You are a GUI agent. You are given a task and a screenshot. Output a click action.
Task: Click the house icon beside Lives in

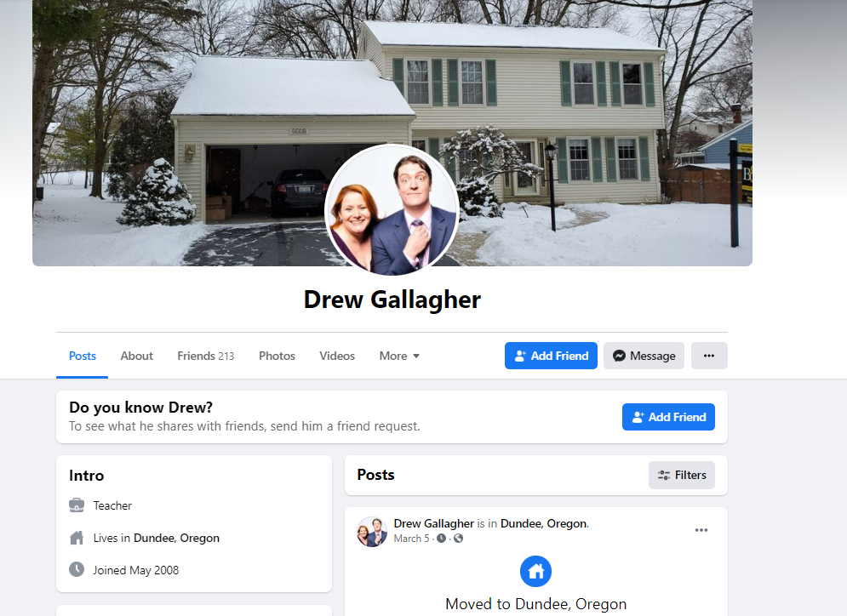click(x=77, y=538)
